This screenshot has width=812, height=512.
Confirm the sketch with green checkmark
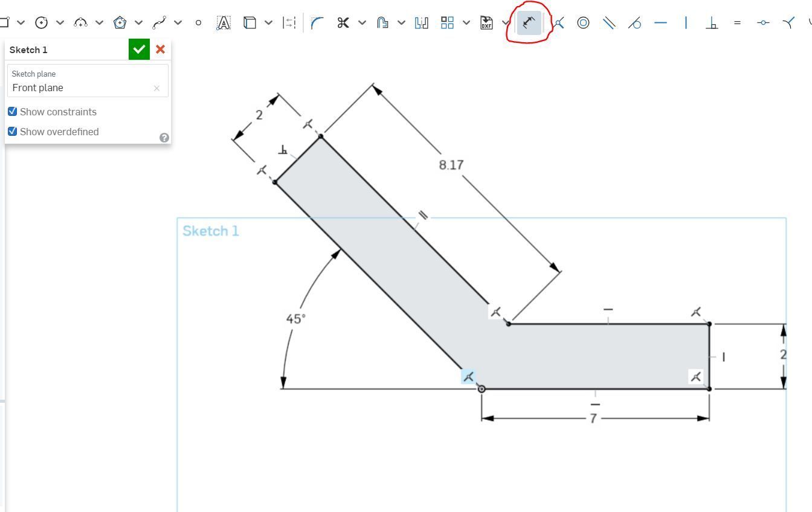pyautogui.click(x=138, y=49)
